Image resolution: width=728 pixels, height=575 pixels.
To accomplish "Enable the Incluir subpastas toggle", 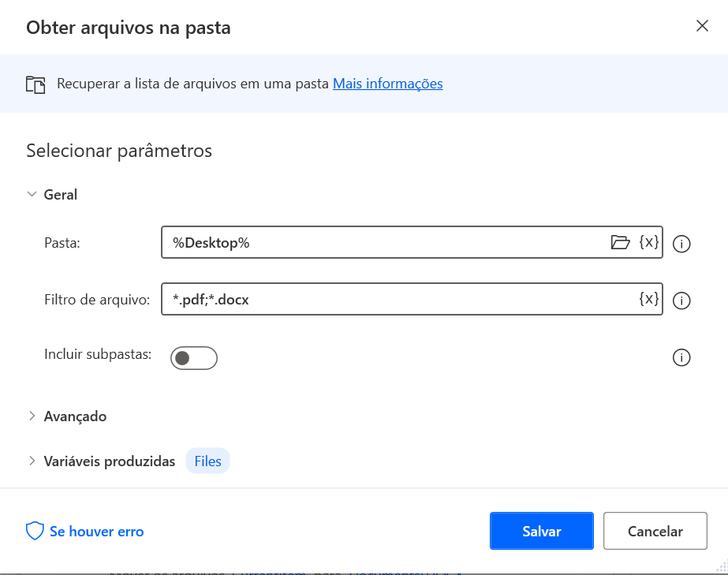I will tap(194, 357).
